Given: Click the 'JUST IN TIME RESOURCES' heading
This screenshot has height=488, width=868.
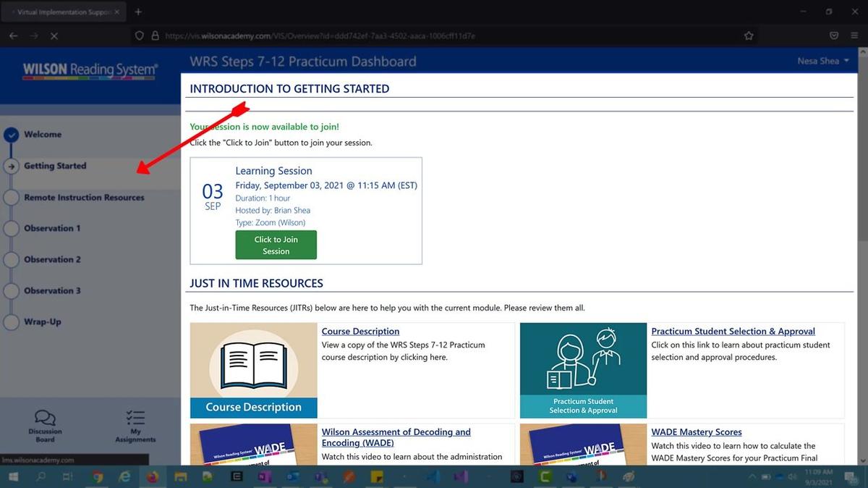Looking at the screenshot, I should pos(256,283).
